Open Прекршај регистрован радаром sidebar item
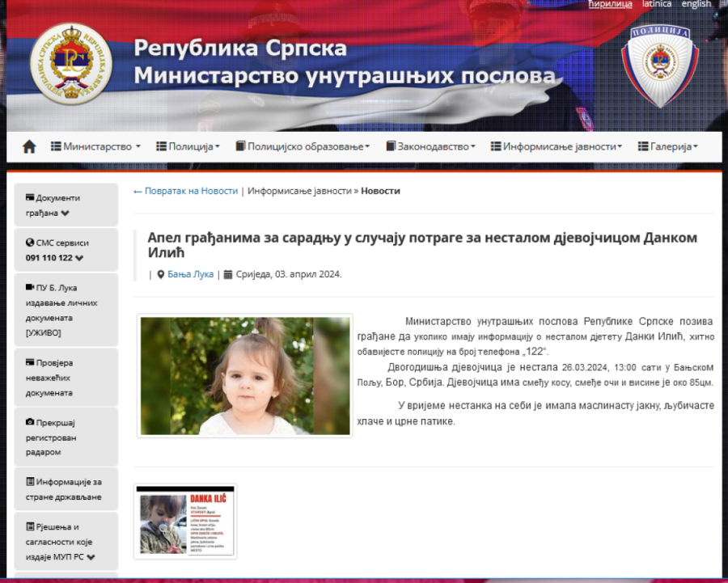This screenshot has width=728, height=583. click(x=66, y=437)
